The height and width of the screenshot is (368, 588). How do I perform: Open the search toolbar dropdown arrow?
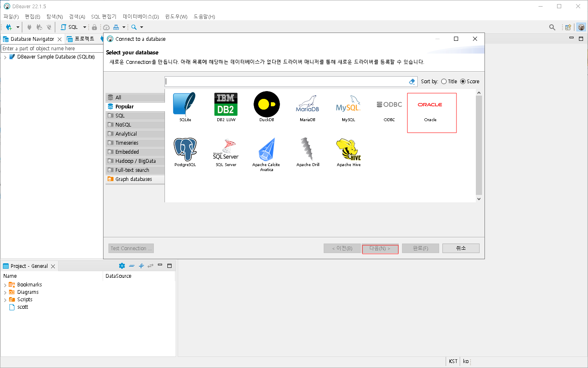point(141,27)
